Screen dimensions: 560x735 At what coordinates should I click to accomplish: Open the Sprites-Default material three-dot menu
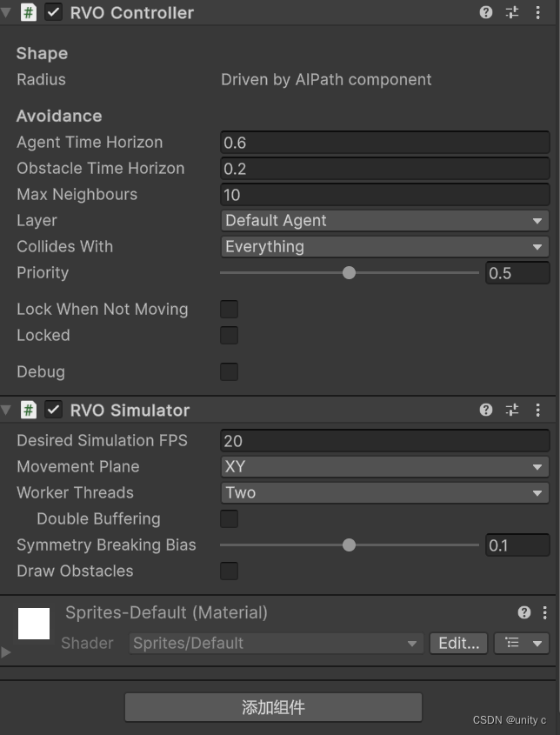click(x=546, y=612)
